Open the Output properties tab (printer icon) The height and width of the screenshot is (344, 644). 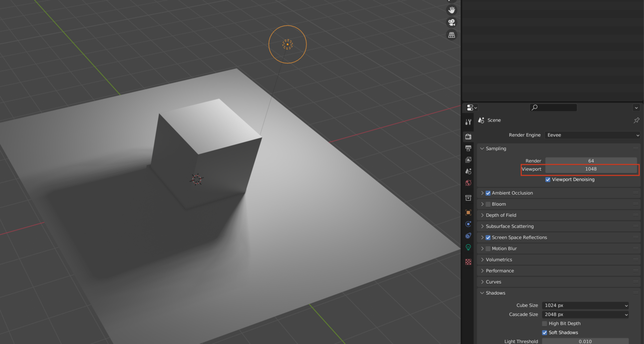[468, 149]
